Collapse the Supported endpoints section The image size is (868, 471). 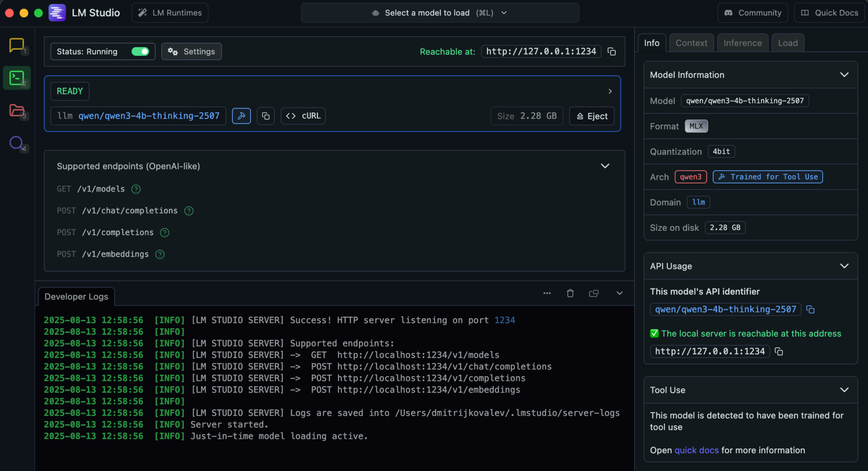(x=605, y=166)
